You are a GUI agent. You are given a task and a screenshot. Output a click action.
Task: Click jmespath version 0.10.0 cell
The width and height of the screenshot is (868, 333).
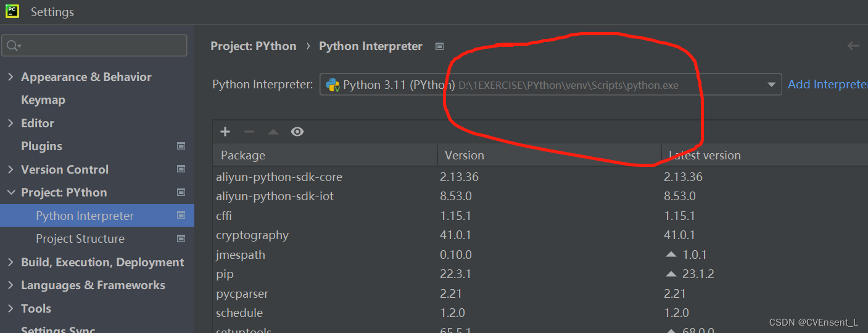pyautogui.click(x=456, y=255)
